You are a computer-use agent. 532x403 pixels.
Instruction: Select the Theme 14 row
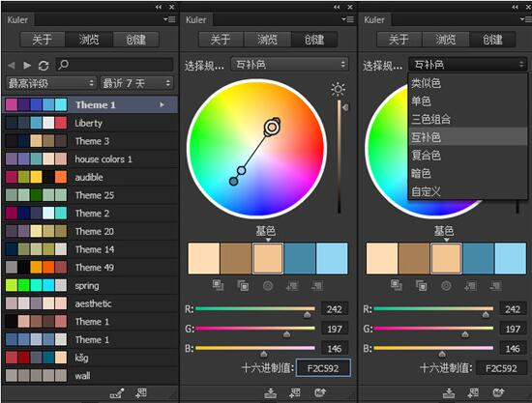tap(90, 249)
